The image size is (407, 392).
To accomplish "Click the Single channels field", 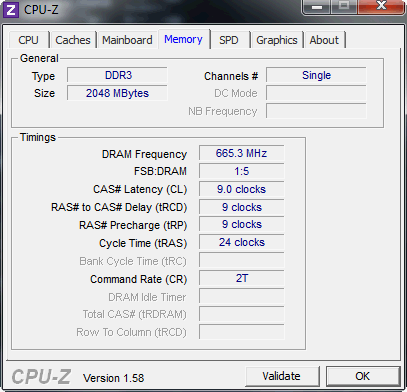I will [316, 75].
